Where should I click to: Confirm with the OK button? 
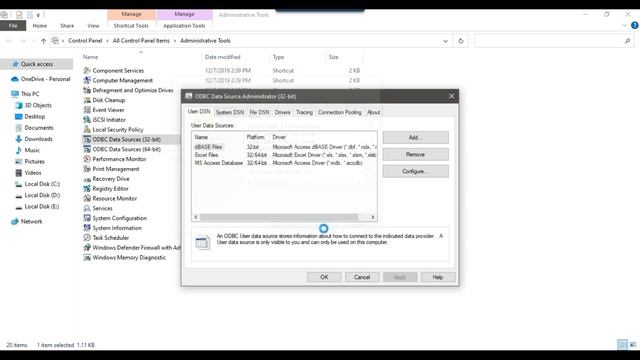pos(324,277)
